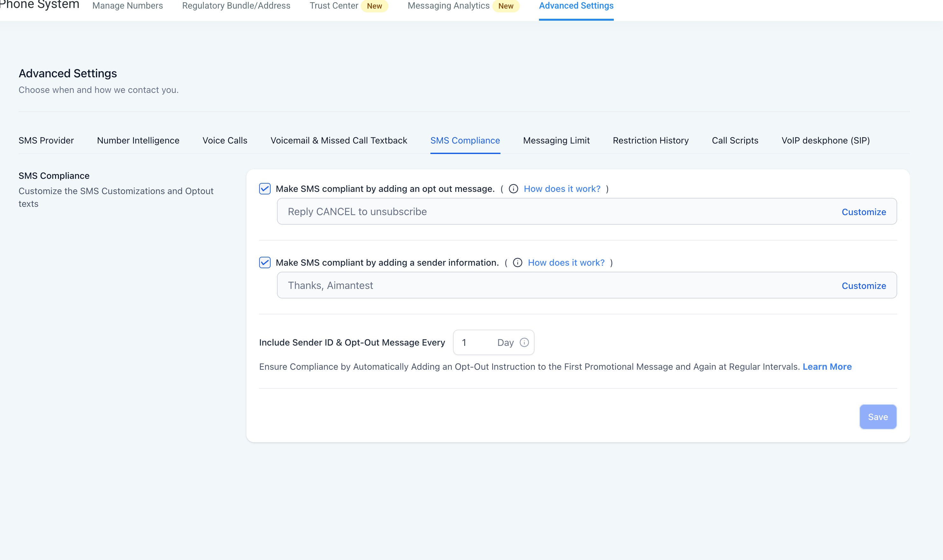The image size is (943, 560).
Task: Open the Voice Calls tab
Action: pos(225,140)
